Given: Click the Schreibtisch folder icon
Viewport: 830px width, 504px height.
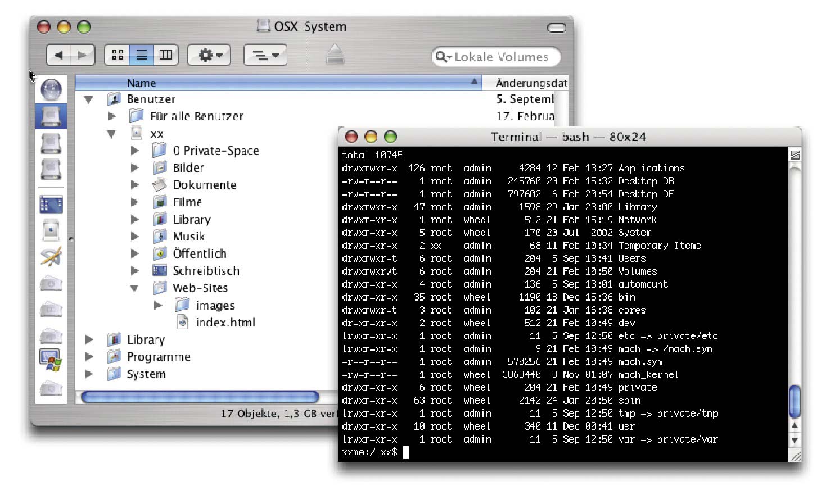Looking at the screenshot, I should (x=160, y=270).
